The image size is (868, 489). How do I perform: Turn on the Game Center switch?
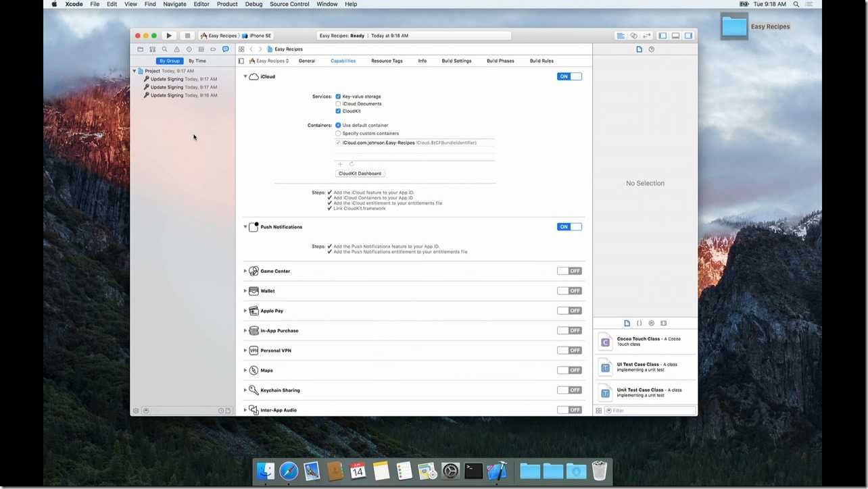569,271
